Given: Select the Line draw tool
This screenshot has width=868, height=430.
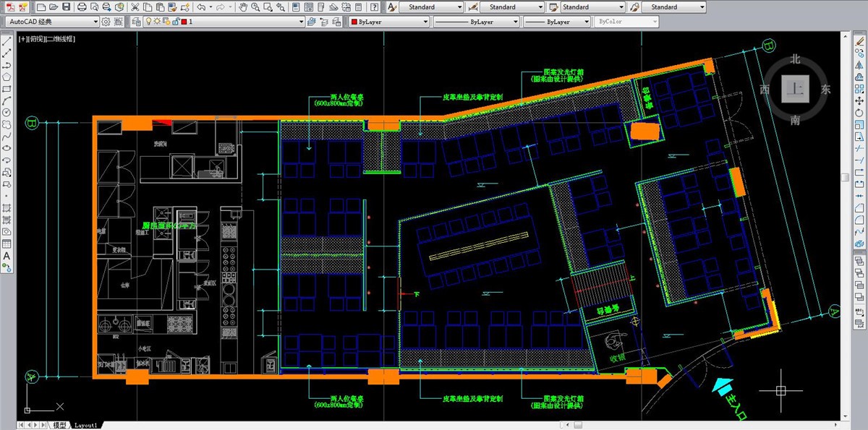Looking at the screenshot, I should click(7, 40).
